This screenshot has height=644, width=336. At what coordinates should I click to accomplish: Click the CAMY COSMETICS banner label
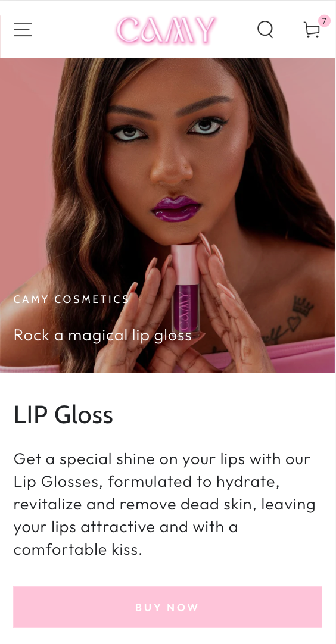[71, 299]
